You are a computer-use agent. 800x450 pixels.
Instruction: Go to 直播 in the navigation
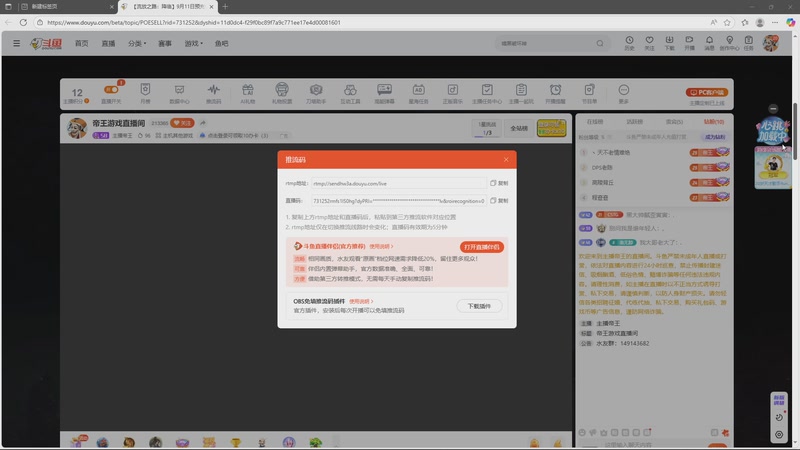click(108, 43)
